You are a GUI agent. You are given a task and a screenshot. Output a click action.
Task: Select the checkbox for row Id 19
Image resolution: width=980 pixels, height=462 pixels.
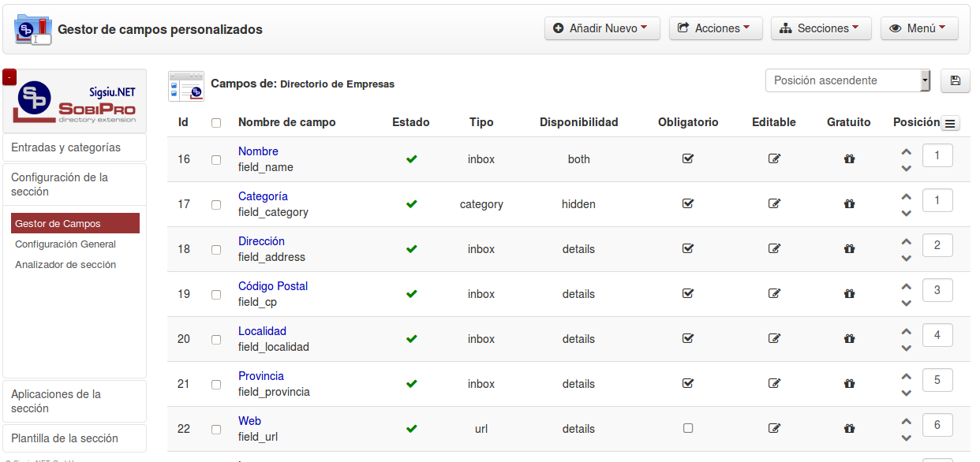[216, 295]
